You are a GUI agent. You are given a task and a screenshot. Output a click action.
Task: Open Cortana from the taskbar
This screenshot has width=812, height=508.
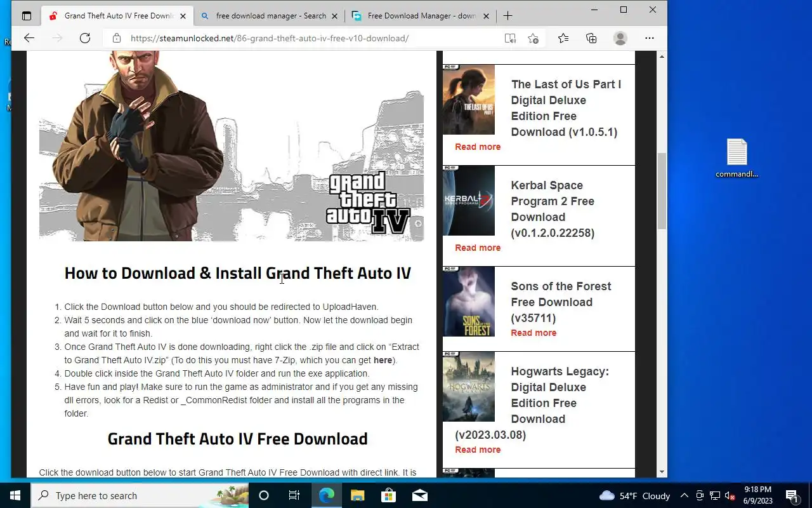click(264, 495)
